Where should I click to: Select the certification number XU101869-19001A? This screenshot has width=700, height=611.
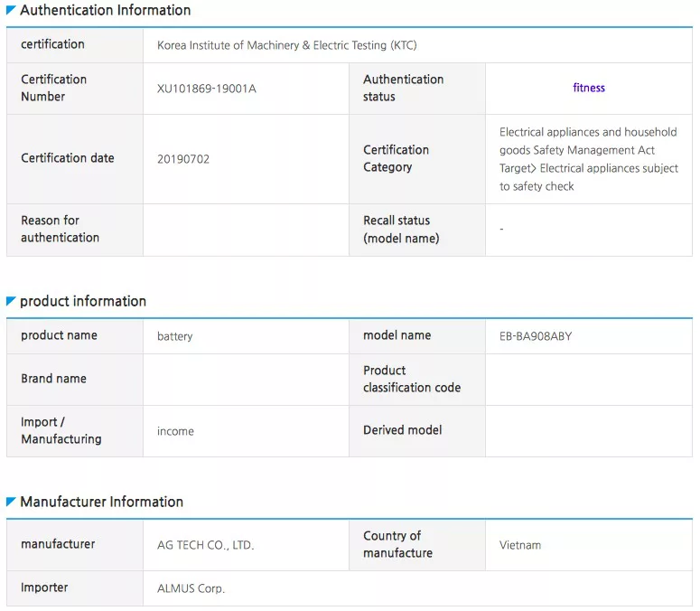pos(207,89)
